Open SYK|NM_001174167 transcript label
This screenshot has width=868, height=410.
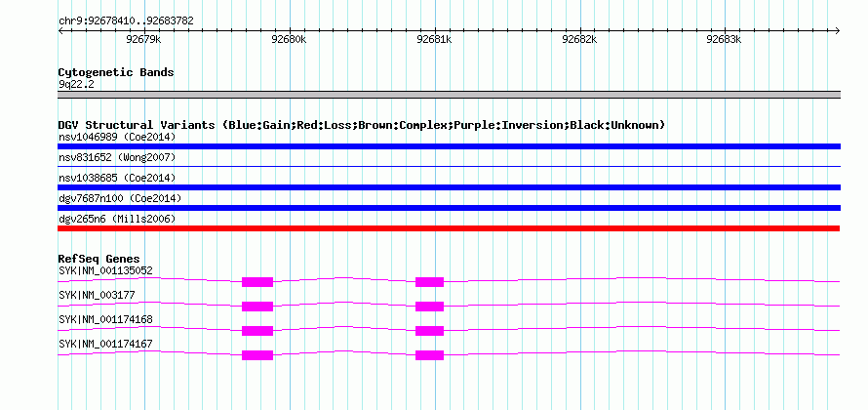click(x=105, y=344)
